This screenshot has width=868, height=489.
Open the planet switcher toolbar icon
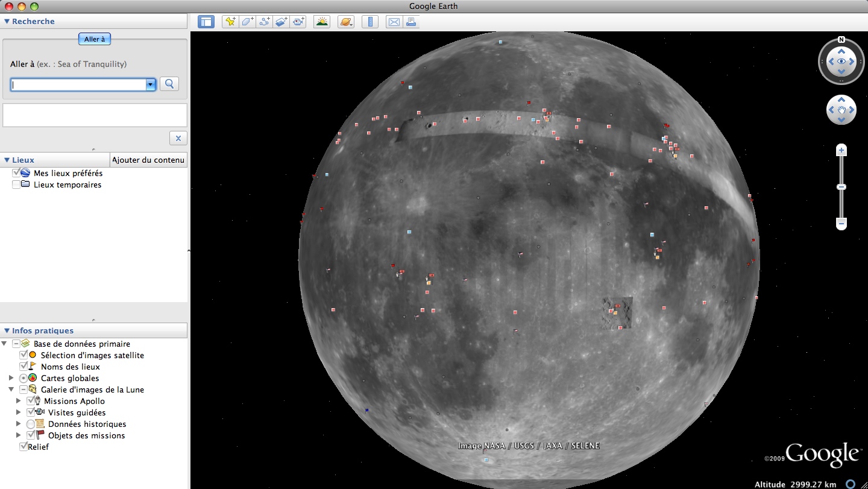pos(346,22)
